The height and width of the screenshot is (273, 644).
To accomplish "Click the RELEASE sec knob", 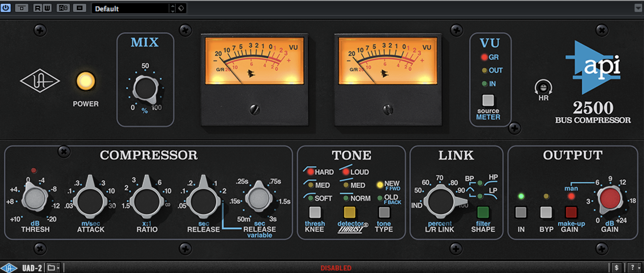I will click(203, 201).
